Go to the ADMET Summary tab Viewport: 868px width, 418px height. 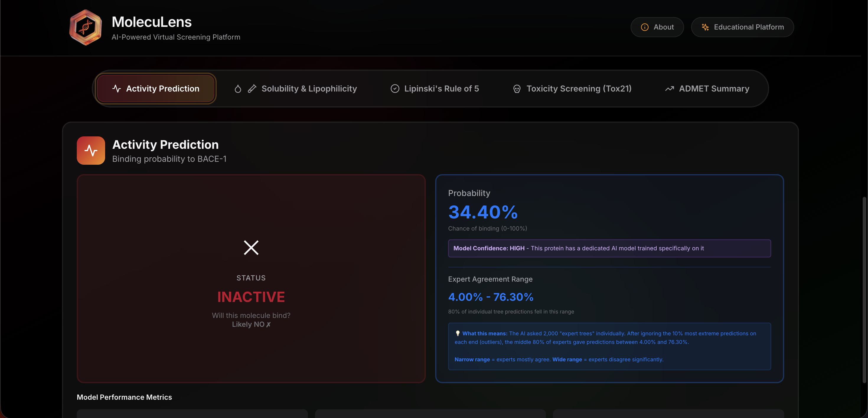point(714,89)
